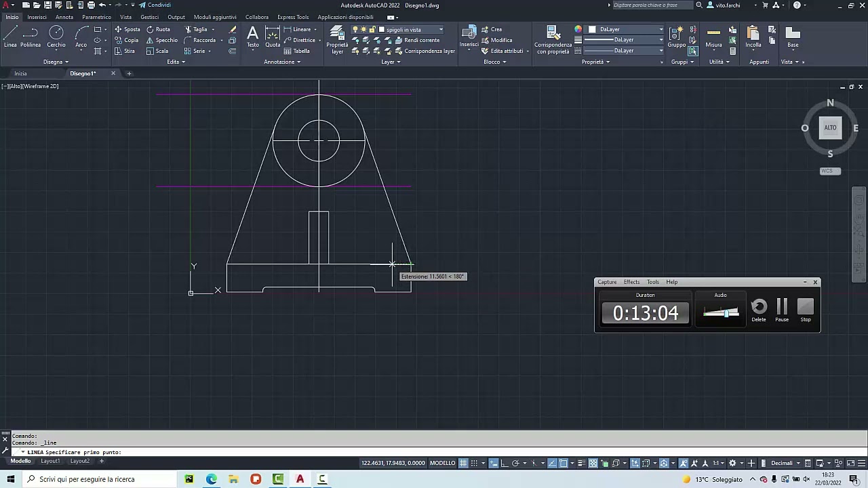
Task: Open Proprietà layer manager
Action: pyautogui.click(x=337, y=39)
